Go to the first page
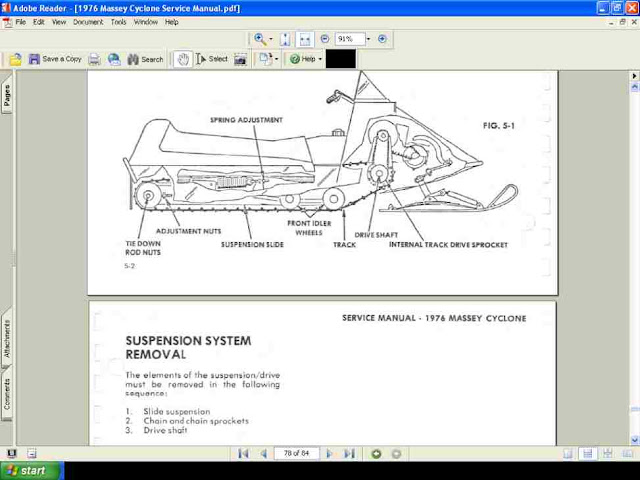640x480 pixels. point(243,453)
